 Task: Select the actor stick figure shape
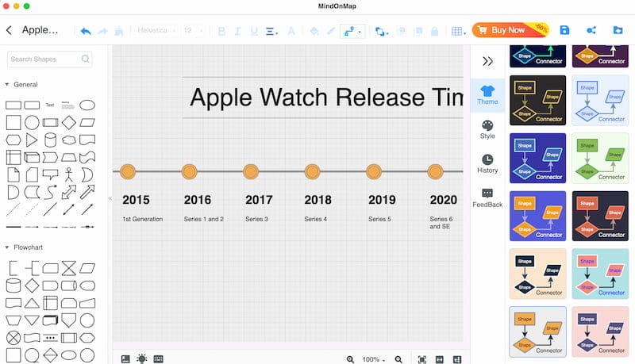[x=68, y=174]
